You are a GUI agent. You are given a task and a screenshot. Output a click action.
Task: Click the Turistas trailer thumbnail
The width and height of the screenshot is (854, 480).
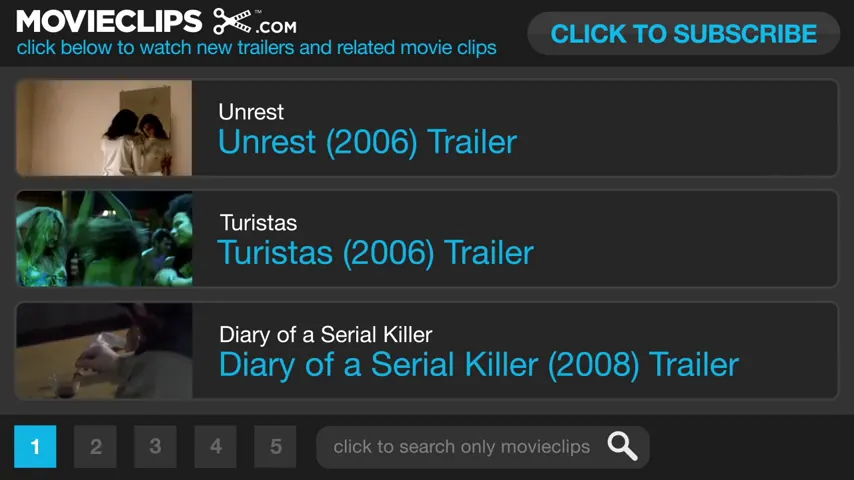(x=104, y=239)
